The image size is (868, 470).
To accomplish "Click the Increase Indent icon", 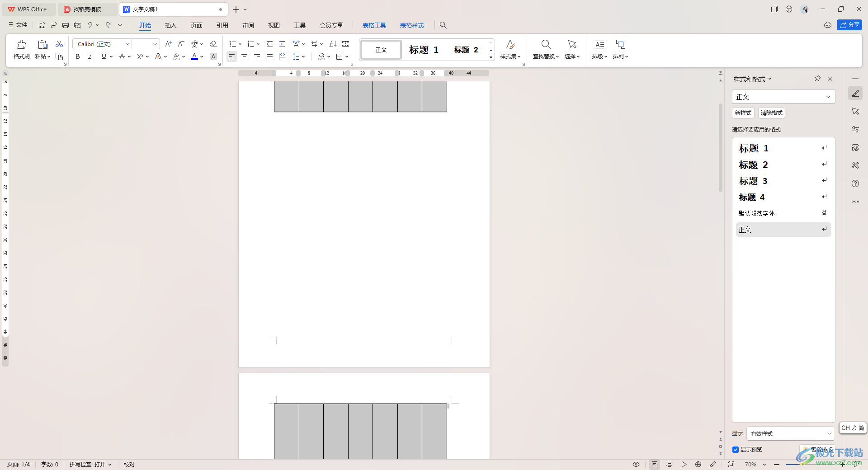I will 283,44.
